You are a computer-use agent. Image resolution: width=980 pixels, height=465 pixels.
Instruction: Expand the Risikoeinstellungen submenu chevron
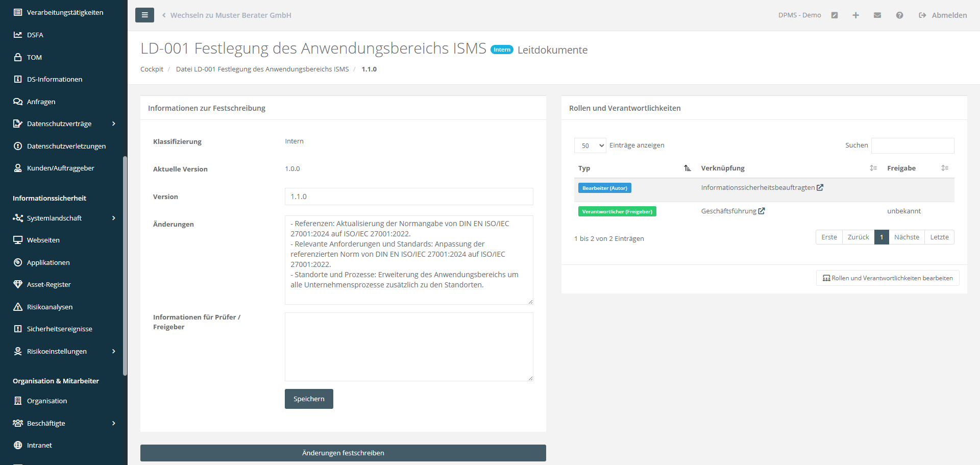point(114,351)
